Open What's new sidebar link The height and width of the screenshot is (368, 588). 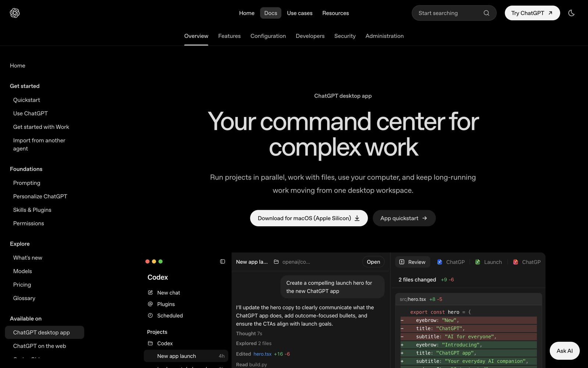[28, 258]
